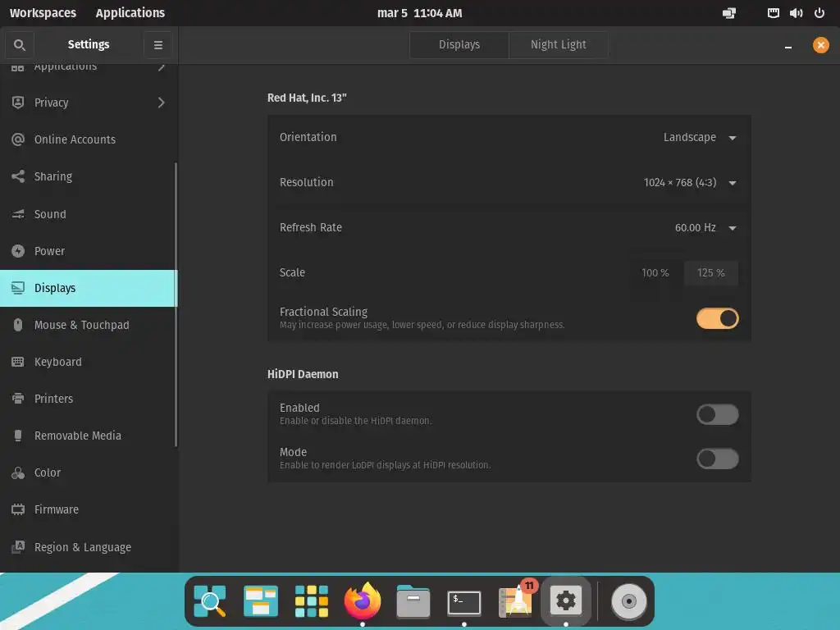Open Color settings row
Screen dimensions: 840x630
pyautogui.click(x=89, y=472)
